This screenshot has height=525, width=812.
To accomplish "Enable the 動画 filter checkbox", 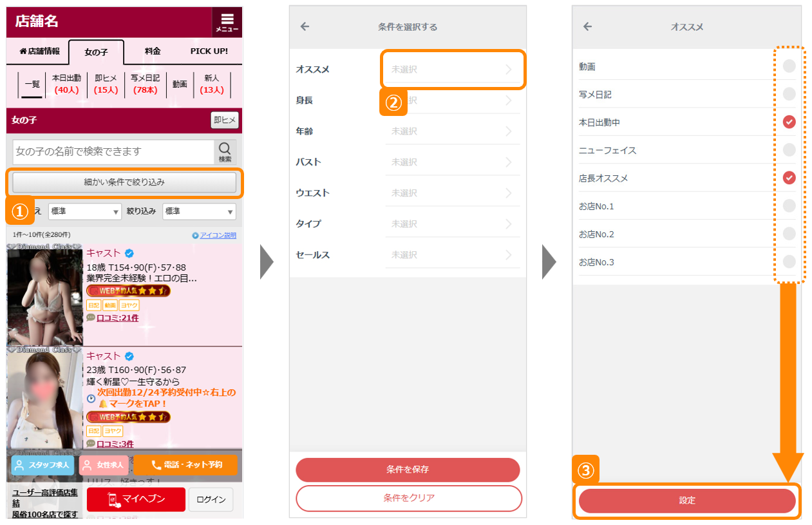I will [789, 66].
